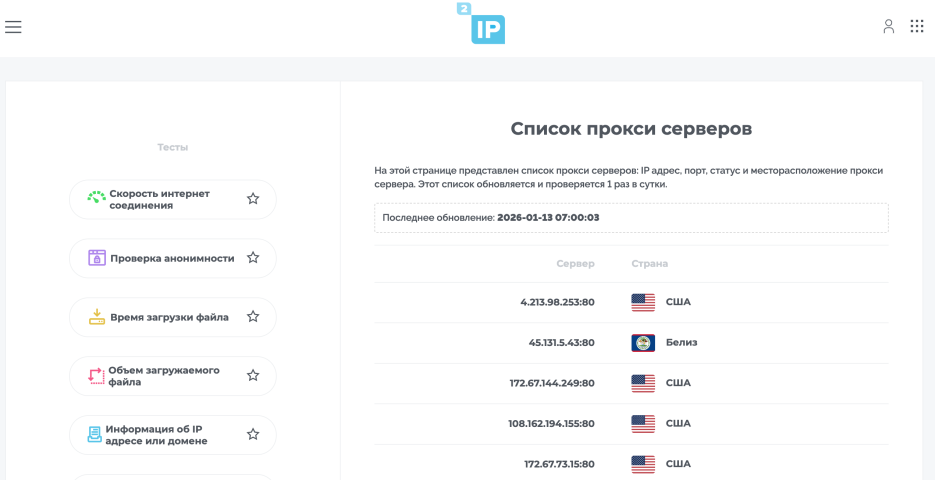Open Информация об IP адресе или домене
The width and height of the screenshot is (935, 480).
click(x=173, y=435)
